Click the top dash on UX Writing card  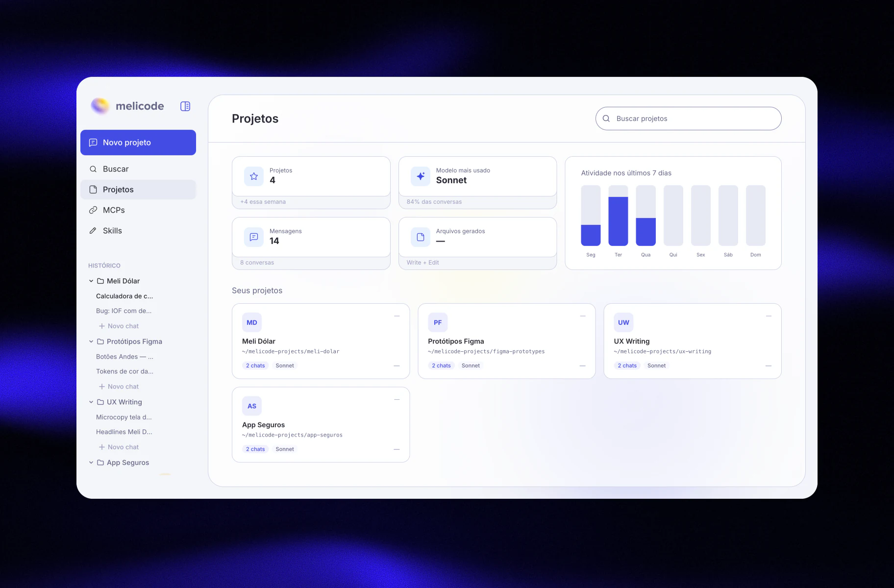click(769, 316)
